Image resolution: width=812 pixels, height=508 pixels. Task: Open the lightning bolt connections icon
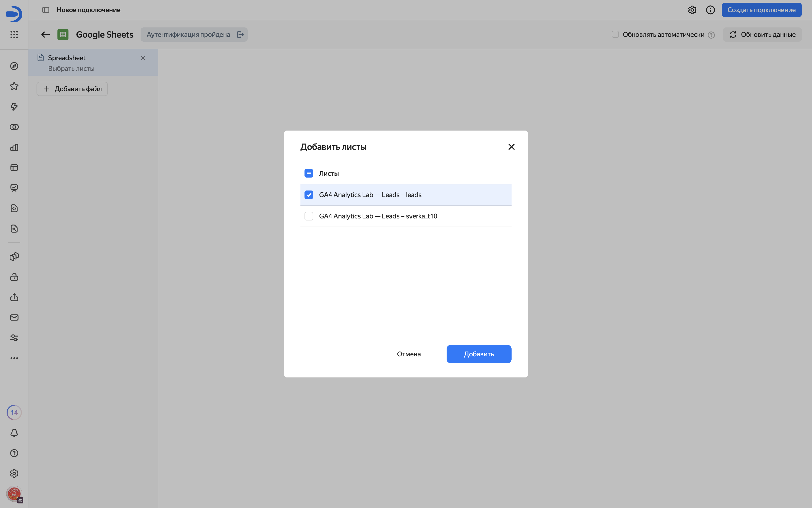[14, 106]
